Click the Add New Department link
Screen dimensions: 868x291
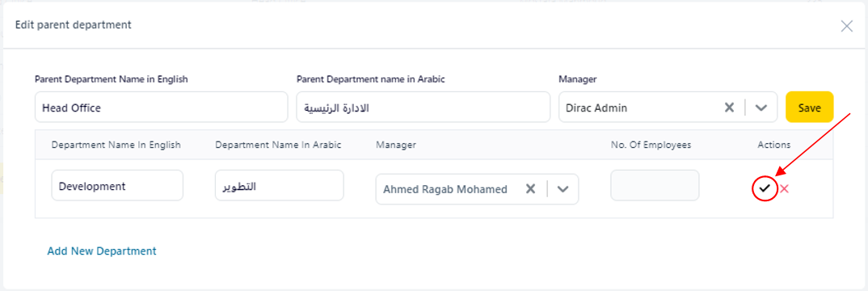pyautogui.click(x=102, y=251)
